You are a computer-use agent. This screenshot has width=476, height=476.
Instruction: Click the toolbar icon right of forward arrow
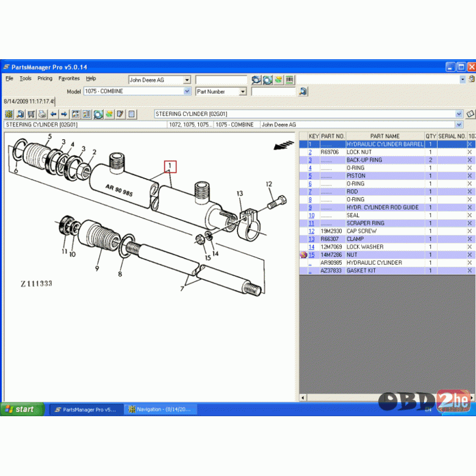(76, 114)
